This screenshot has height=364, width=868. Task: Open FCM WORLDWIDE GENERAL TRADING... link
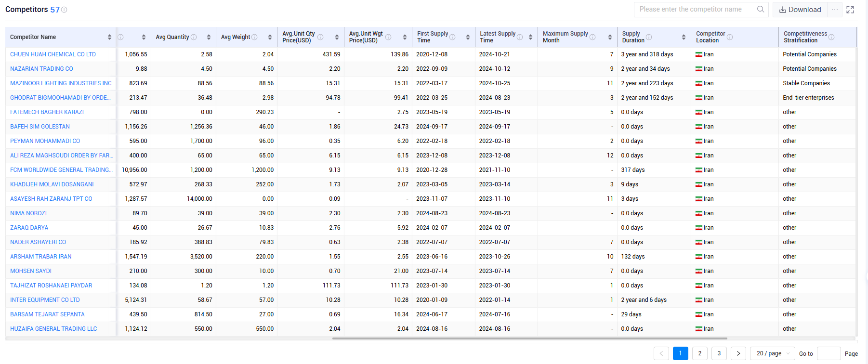click(x=61, y=170)
